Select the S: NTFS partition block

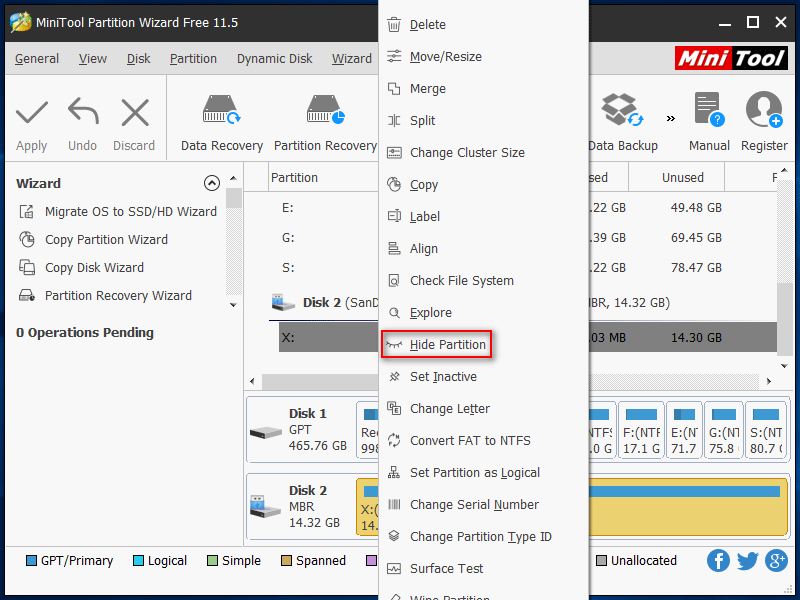tap(766, 431)
